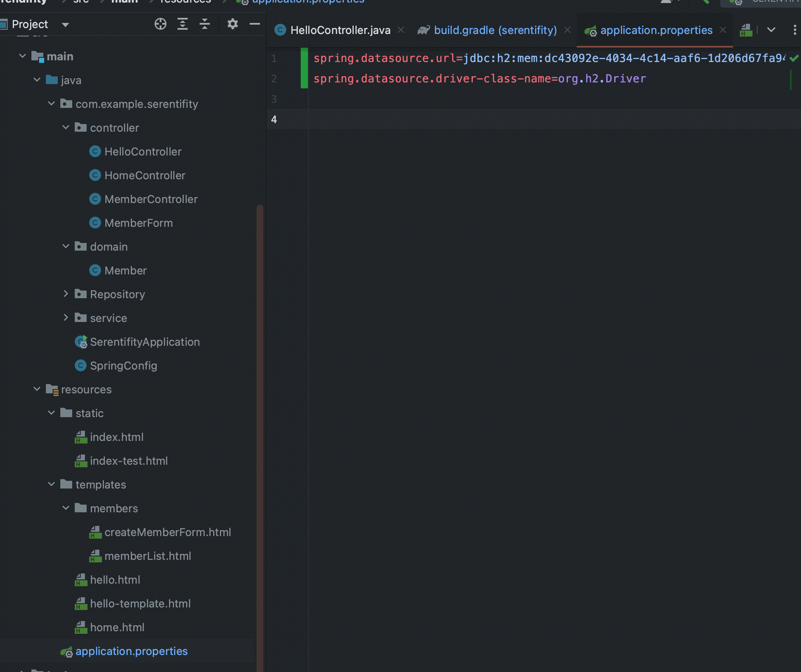Select application.properties in project tree
The height and width of the screenshot is (672, 801).
(x=131, y=651)
